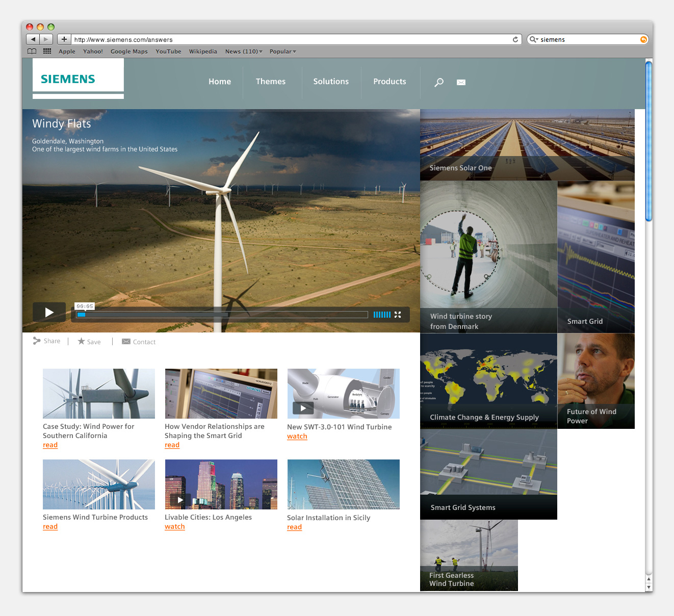
Task: Open the YouTube bookmark
Action: (168, 52)
